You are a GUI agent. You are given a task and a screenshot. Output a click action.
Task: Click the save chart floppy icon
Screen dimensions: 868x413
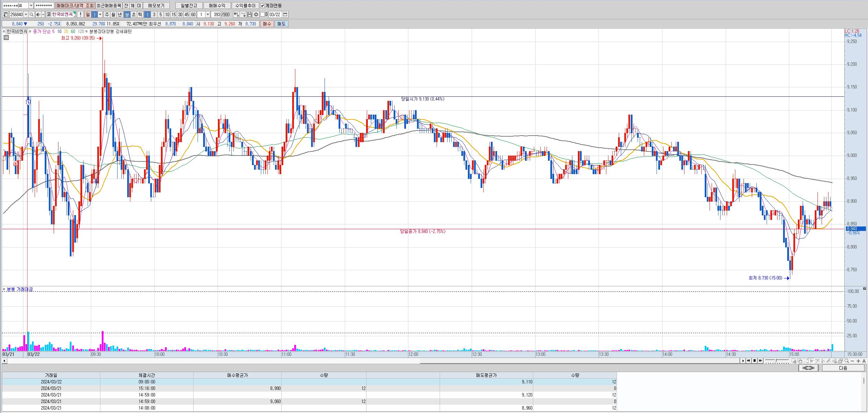(x=250, y=14)
